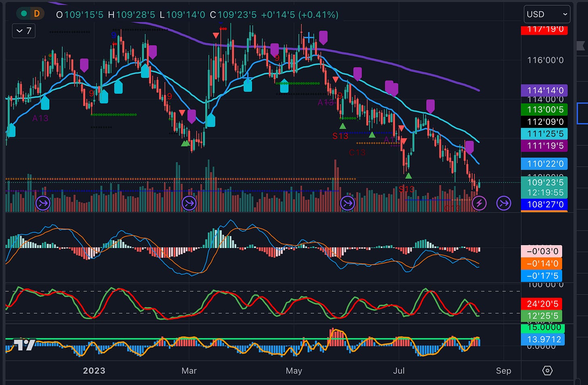Click the MACD histogram -0'03'0 label
The image size is (588, 385).
click(x=542, y=251)
